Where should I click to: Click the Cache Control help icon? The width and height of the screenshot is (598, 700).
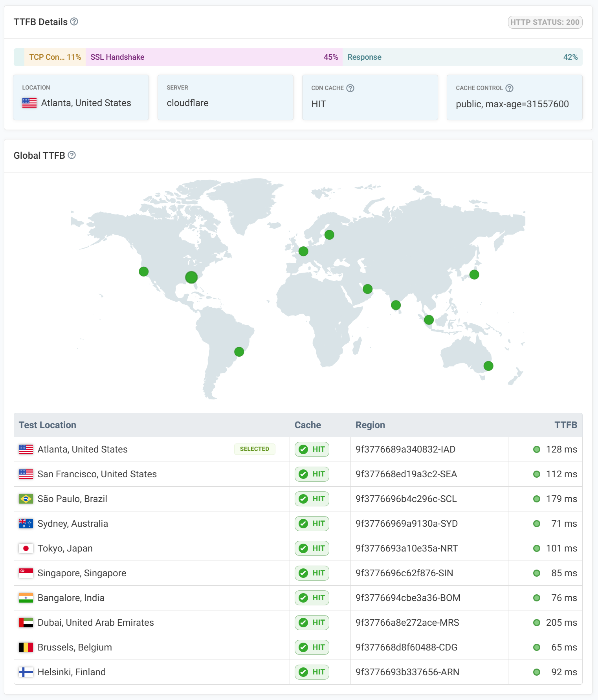click(x=509, y=88)
